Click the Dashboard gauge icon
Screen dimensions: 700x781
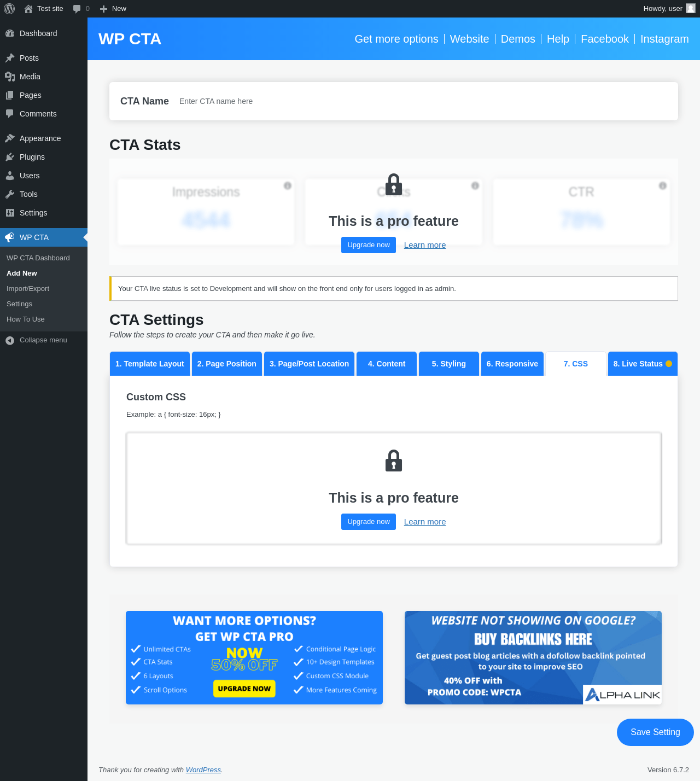coord(10,33)
